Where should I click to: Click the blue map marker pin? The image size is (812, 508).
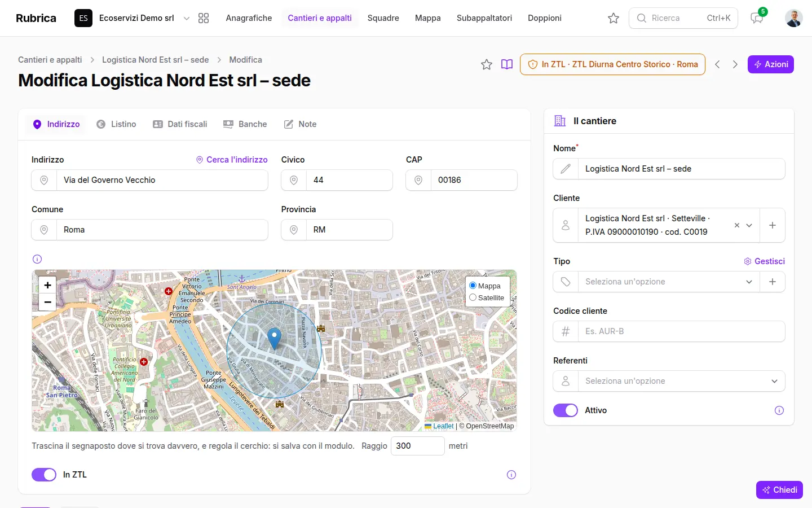(x=274, y=339)
